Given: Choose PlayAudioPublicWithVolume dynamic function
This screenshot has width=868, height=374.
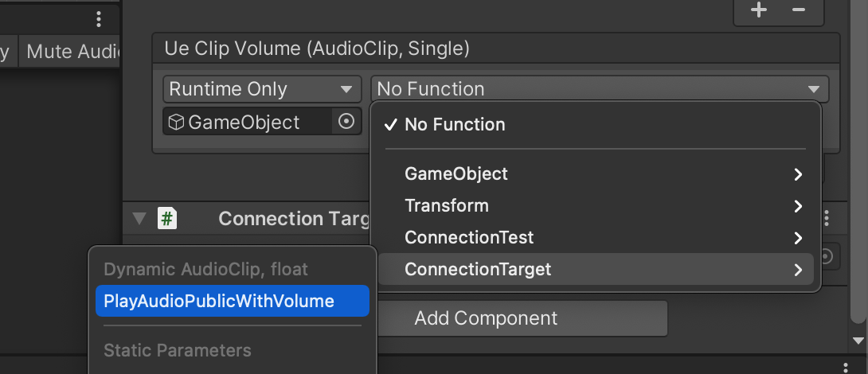Looking at the screenshot, I should point(233,301).
